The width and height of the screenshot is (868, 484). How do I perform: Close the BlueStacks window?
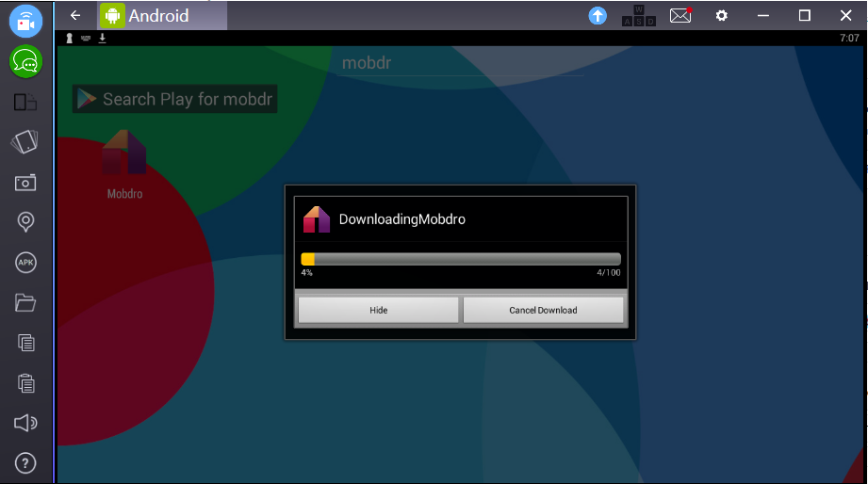pyautogui.click(x=846, y=15)
